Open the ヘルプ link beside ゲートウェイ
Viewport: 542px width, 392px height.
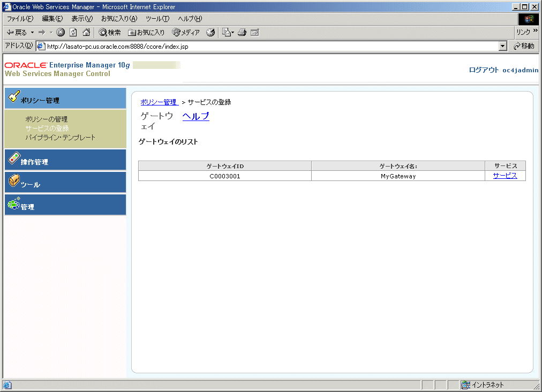point(195,116)
